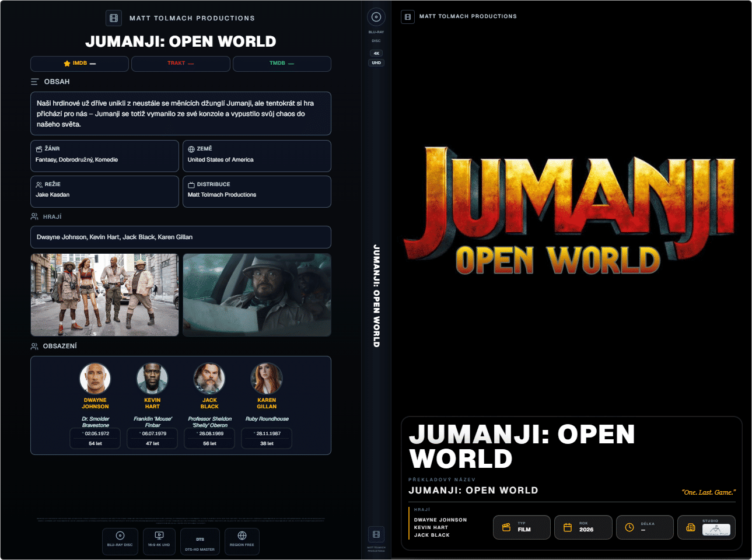The image size is (752, 560).
Task: Select the TRAKT rating badge
Action: 181,64
